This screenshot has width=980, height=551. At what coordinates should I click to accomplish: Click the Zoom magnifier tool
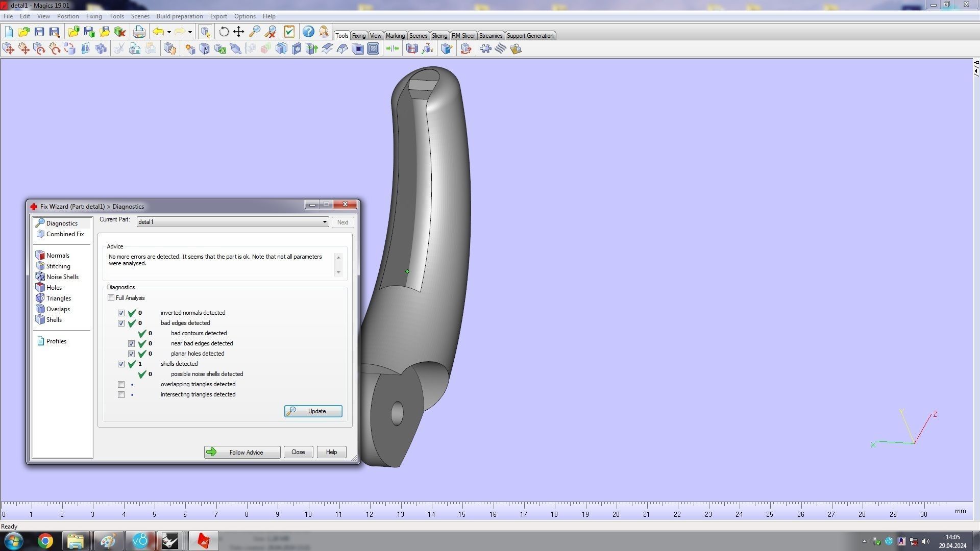(254, 32)
